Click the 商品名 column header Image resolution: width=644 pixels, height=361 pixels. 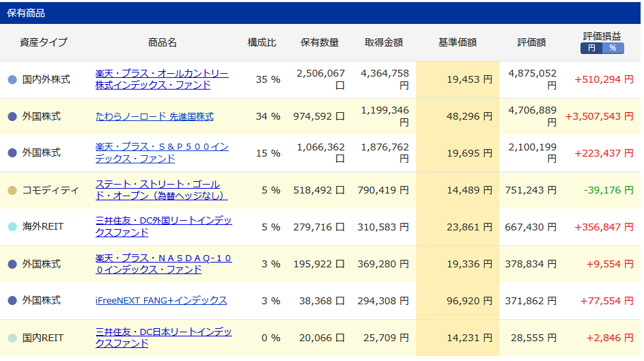[x=163, y=42]
